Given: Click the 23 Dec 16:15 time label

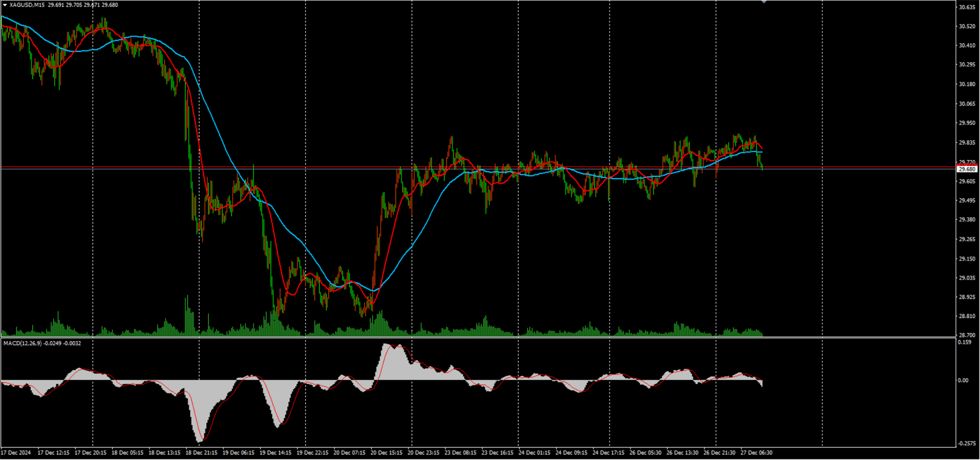Looking at the screenshot, I should 498,453.
